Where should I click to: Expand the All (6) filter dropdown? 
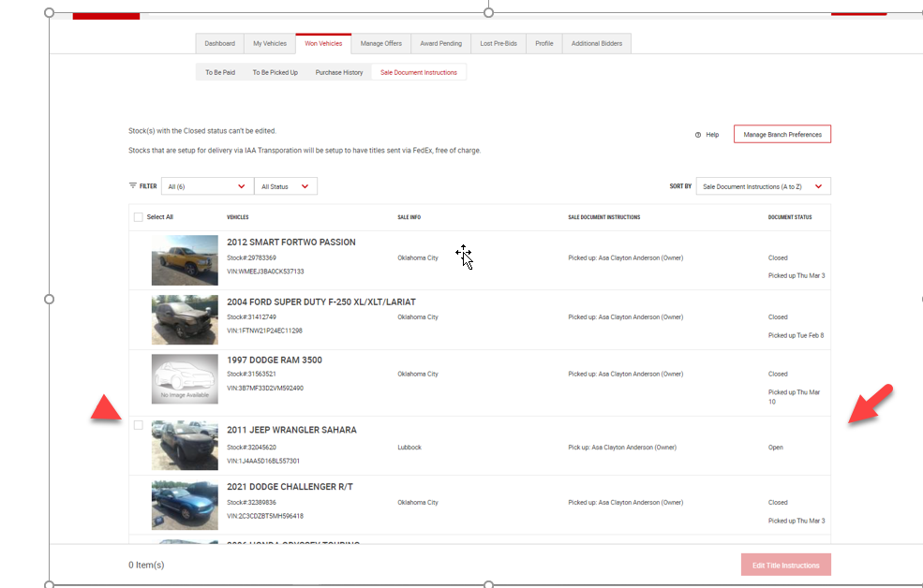(206, 186)
